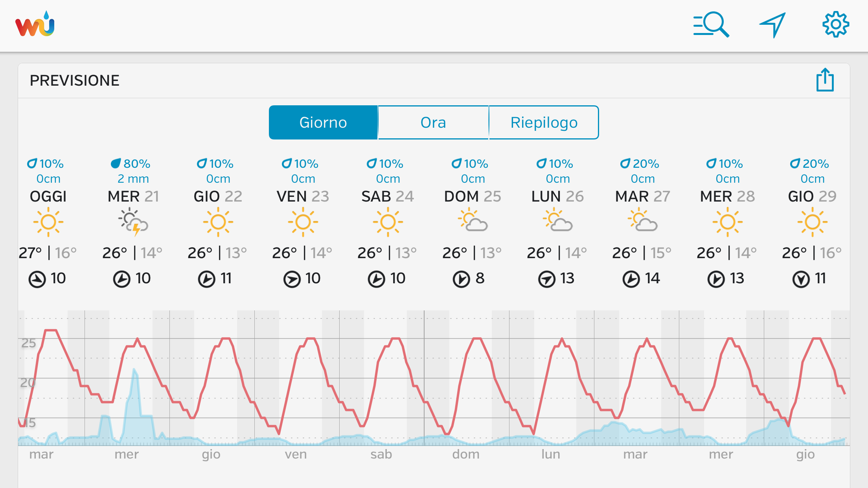The image size is (868, 488).
Task: Open the location search list icon
Action: click(x=711, y=25)
